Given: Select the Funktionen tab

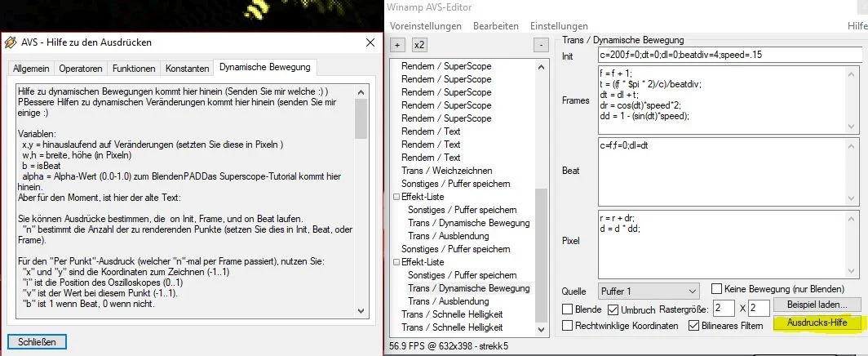Looking at the screenshot, I should coord(134,69).
